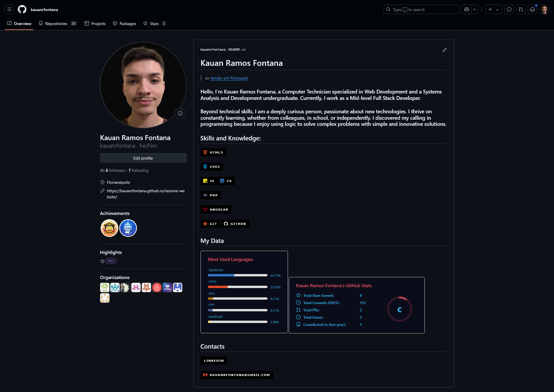Switch to the Packages tab
The width and height of the screenshot is (554, 392).
click(124, 24)
